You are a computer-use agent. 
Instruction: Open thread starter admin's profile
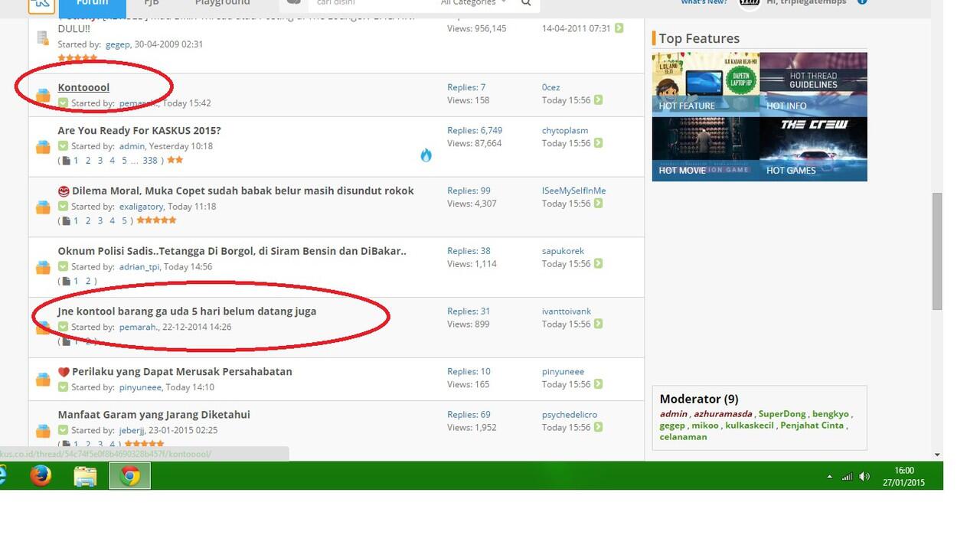point(132,146)
